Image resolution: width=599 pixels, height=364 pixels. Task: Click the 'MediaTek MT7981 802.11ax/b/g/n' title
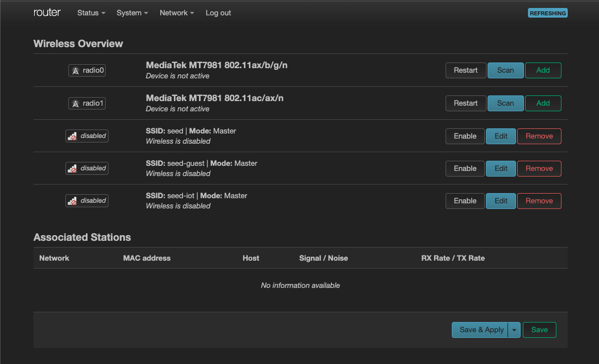click(x=217, y=65)
